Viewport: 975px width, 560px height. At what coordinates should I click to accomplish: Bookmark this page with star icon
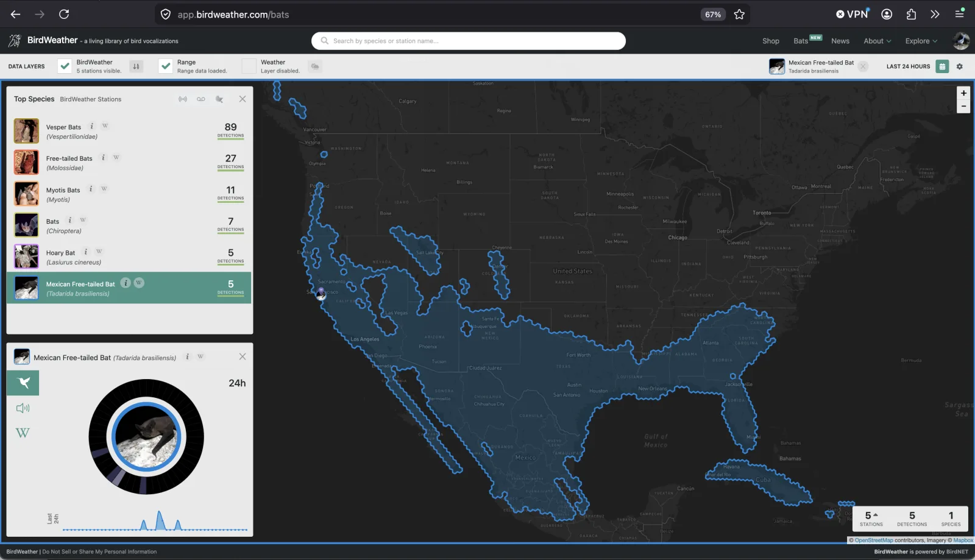pos(739,14)
